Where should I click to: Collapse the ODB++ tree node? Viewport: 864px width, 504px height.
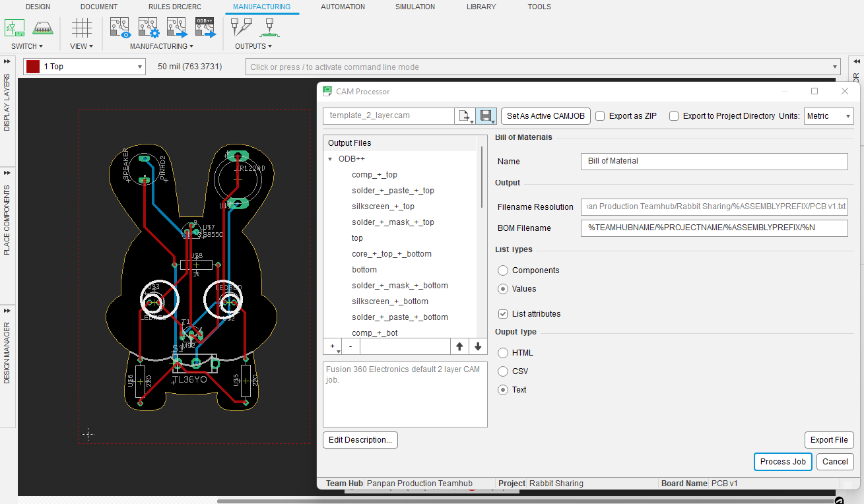(x=330, y=159)
